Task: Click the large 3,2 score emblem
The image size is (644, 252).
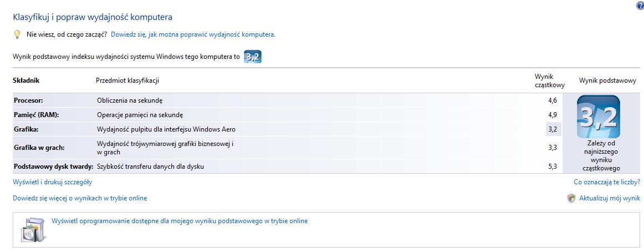Action: coord(599,117)
